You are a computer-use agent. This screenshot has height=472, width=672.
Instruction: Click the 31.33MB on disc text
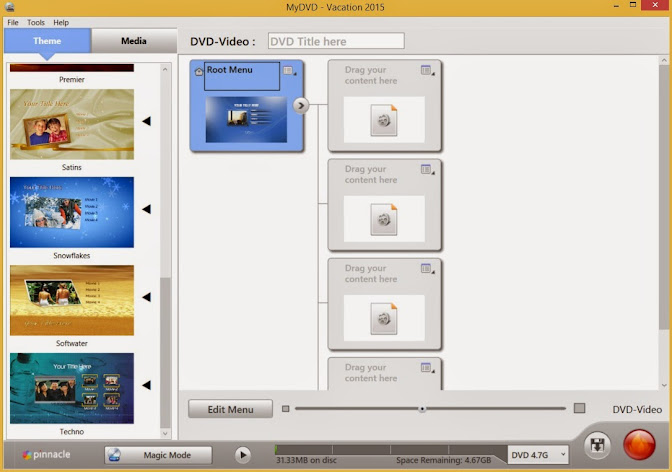pyautogui.click(x=306, y=460)
